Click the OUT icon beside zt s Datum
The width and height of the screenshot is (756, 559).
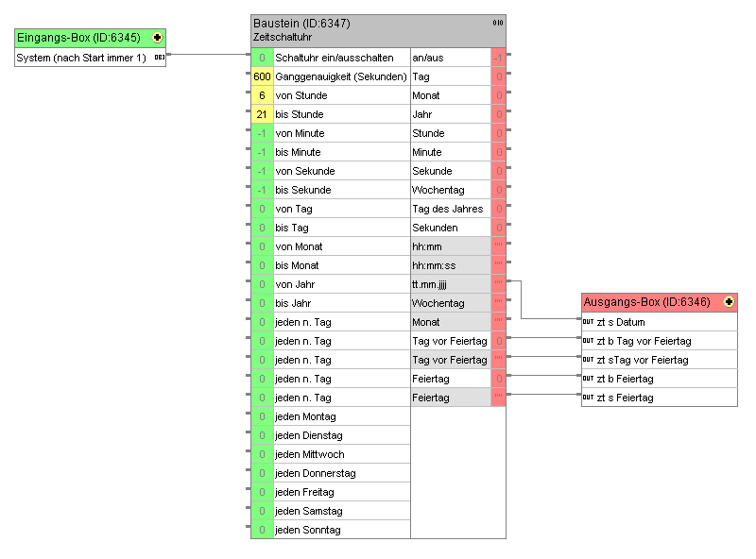pos(588,322)
